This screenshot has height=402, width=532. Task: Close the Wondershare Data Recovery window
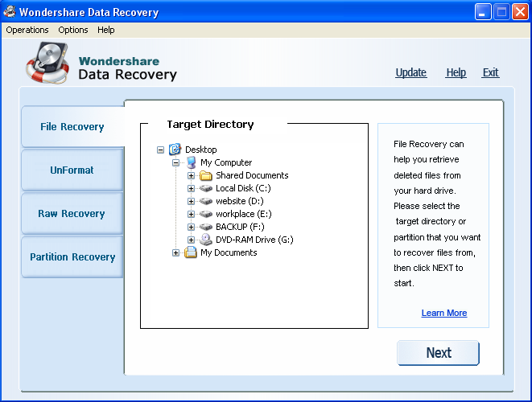click(x=520, y=12)
